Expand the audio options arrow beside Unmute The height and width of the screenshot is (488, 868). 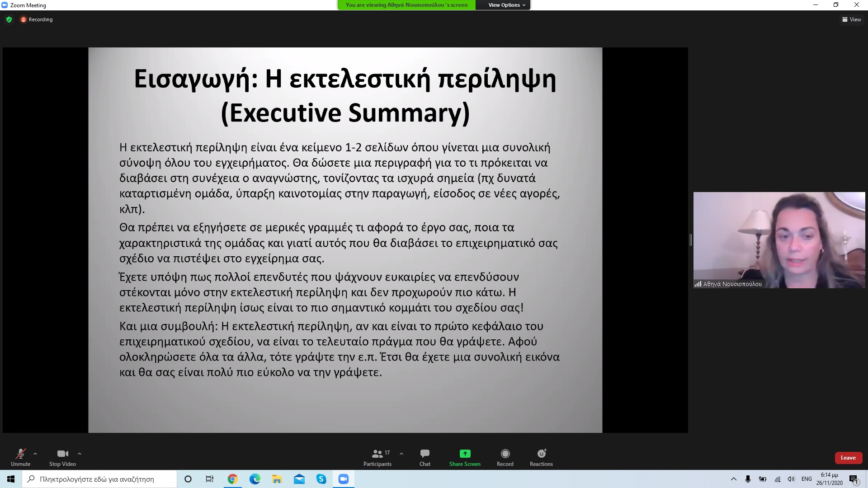[x=35, y=454]
